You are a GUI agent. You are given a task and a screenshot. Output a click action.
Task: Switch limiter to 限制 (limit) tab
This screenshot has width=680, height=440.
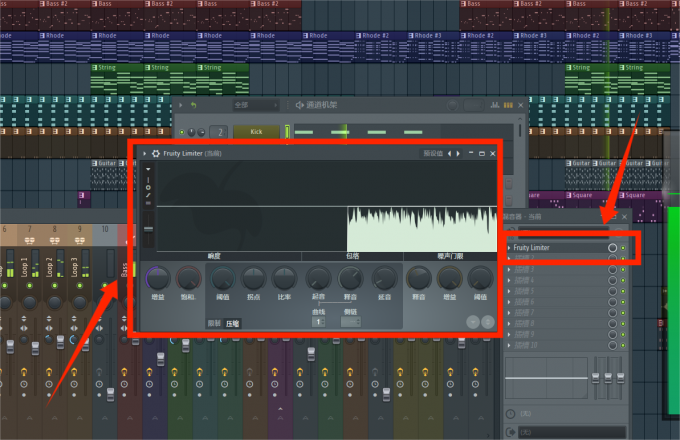214,323
